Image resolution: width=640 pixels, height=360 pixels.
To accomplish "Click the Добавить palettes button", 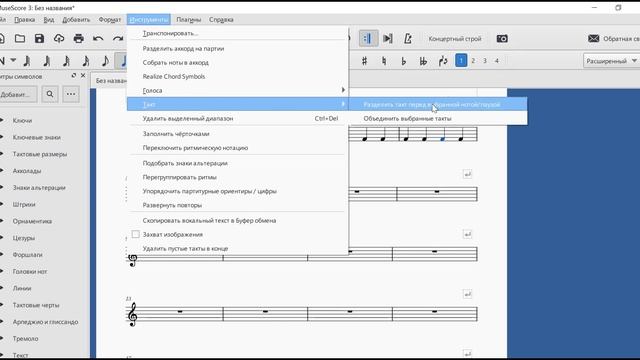I will pos(18,94).
